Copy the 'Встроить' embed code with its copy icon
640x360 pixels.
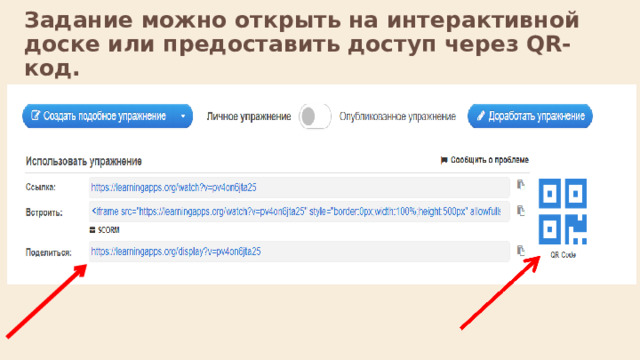coord(521,211)
